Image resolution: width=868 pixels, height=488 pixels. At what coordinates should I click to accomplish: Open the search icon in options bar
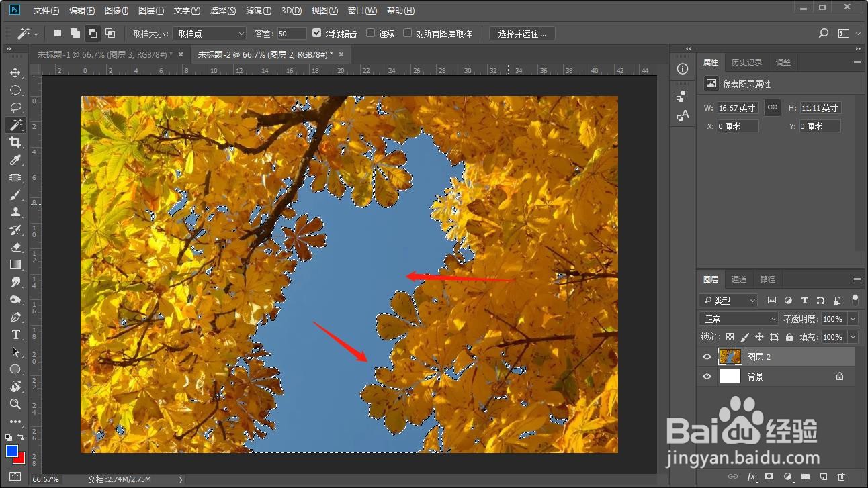pos(824,33)
